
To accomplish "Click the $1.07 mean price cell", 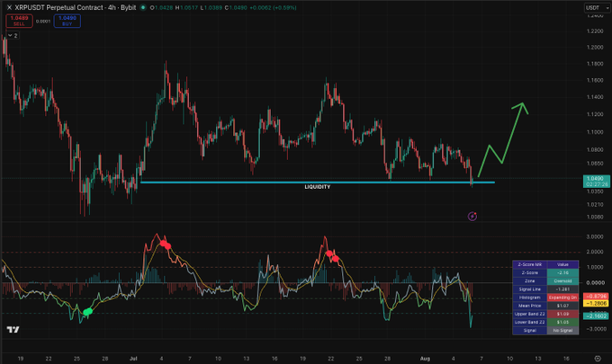I will (x=562, y=306).
